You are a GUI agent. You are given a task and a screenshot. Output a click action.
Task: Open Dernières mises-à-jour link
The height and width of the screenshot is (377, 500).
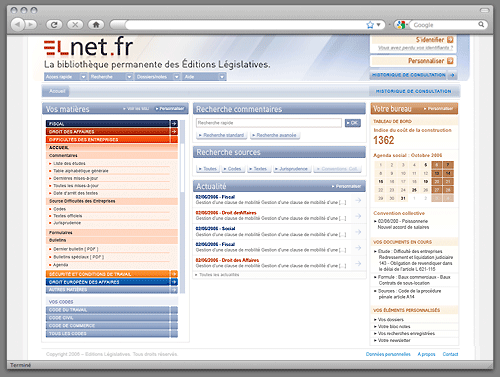coord(75,178)
